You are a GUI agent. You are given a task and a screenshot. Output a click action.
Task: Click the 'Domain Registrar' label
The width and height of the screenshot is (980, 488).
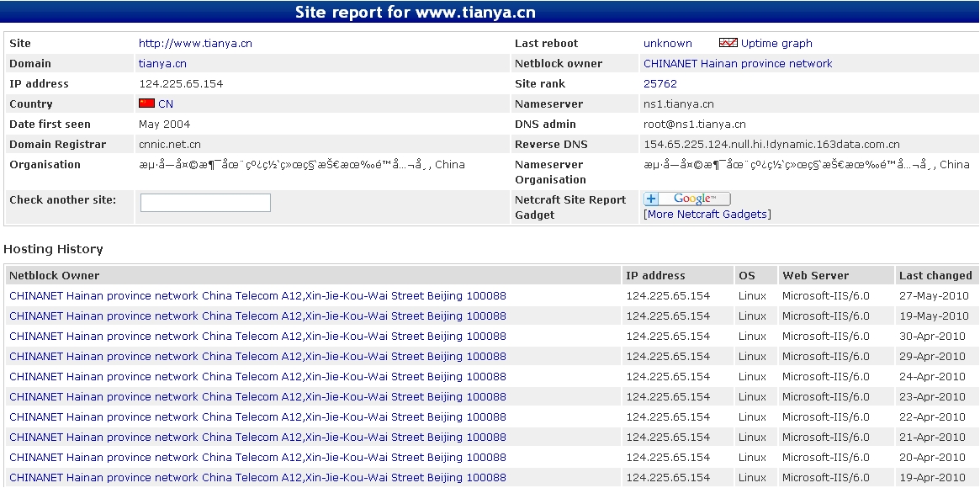[57, 145]
